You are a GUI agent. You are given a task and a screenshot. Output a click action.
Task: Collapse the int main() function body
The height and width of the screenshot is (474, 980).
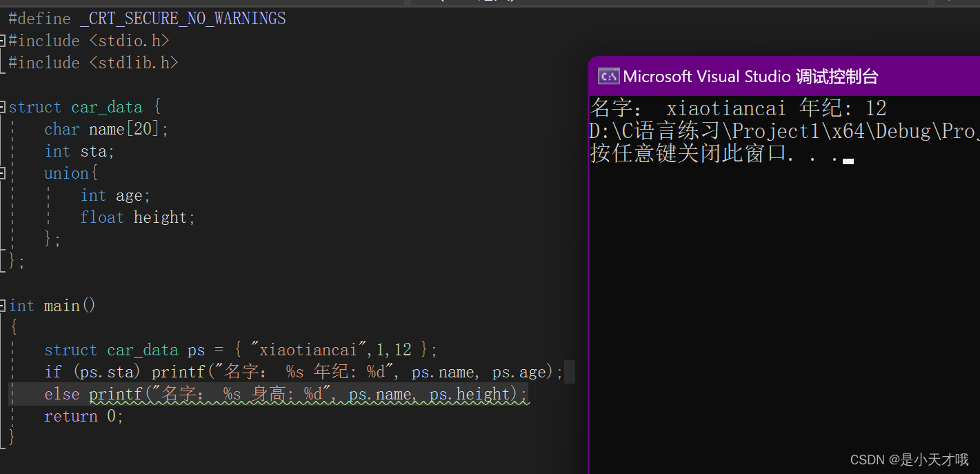click(x=3, y=306)
